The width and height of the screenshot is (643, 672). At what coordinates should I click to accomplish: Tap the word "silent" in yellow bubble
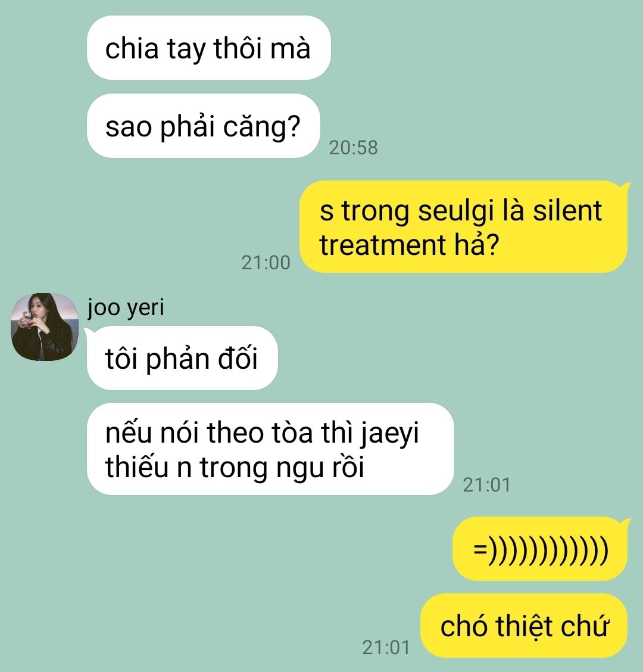pos(567,210)
